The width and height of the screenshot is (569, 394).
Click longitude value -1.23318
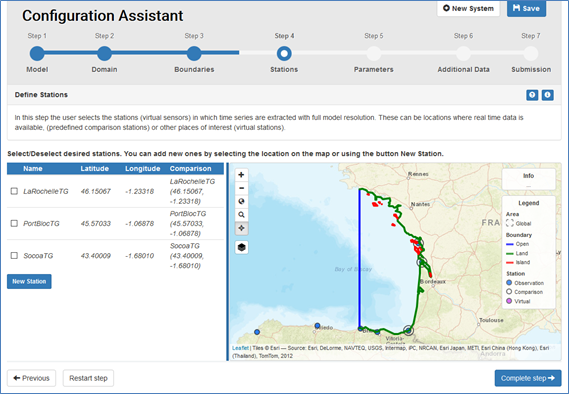pyautogui.click(x=139, y=191)
